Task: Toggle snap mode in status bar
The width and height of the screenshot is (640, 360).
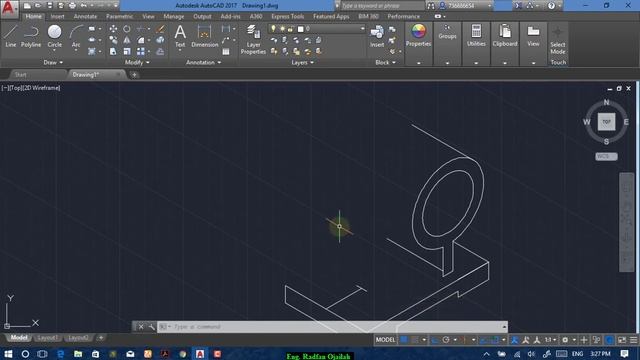Action: pyautogui.click(x=415, y=340)
